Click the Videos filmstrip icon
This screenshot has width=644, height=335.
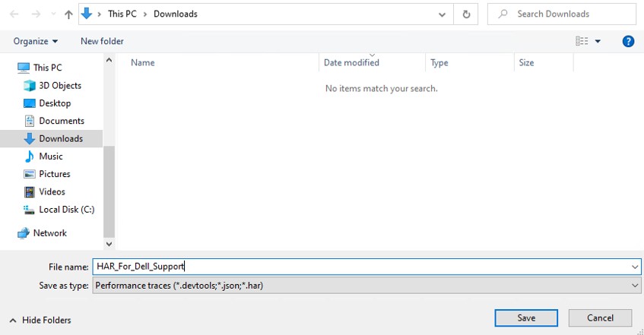coord(29,191)
